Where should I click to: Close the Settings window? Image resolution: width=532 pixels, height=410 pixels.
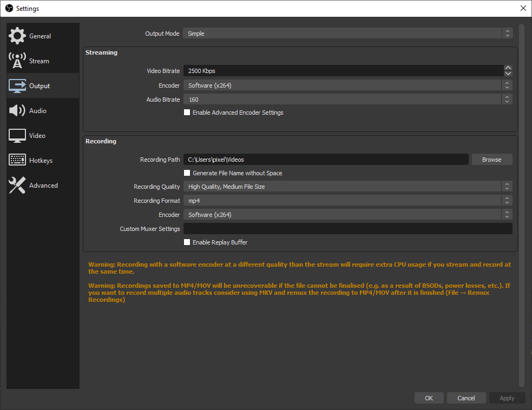[x=523, y=8]
